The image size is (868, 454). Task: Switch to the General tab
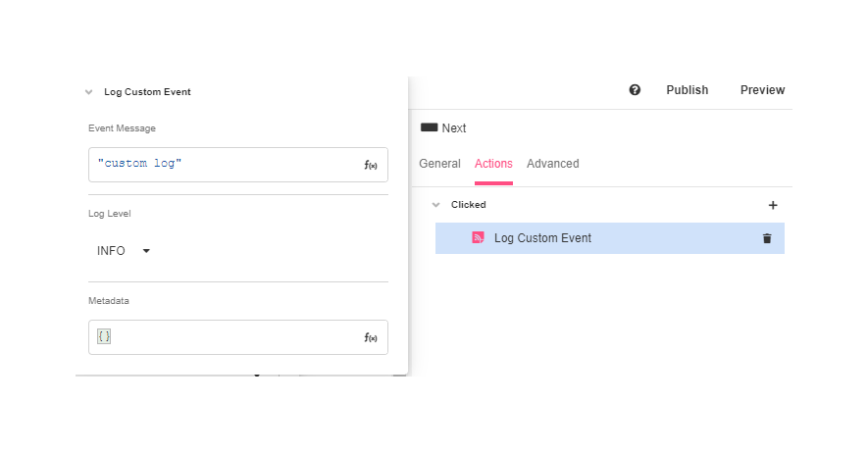[439, 164]
